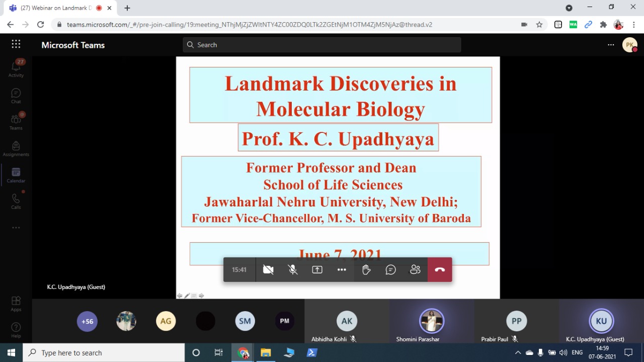Open more actions in meeting toolbar
The height and width of the screenshot is (362, 644).
[x=342, y=270]
